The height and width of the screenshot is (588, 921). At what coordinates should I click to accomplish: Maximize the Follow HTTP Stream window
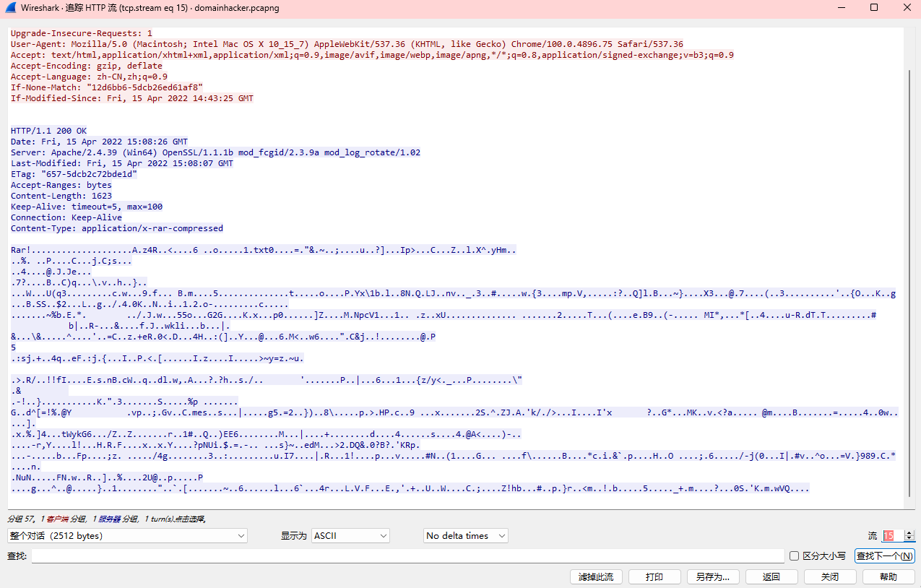point(874,8)
